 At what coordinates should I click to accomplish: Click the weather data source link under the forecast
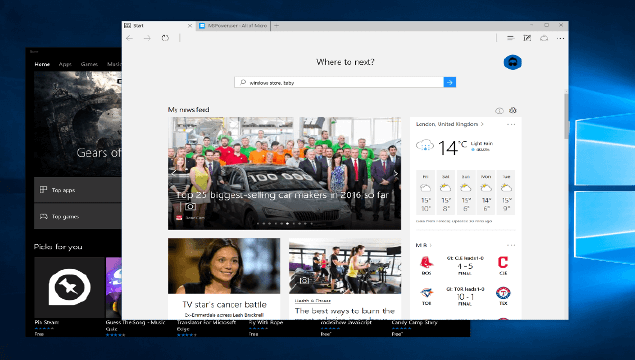click(x=454, y=221)
